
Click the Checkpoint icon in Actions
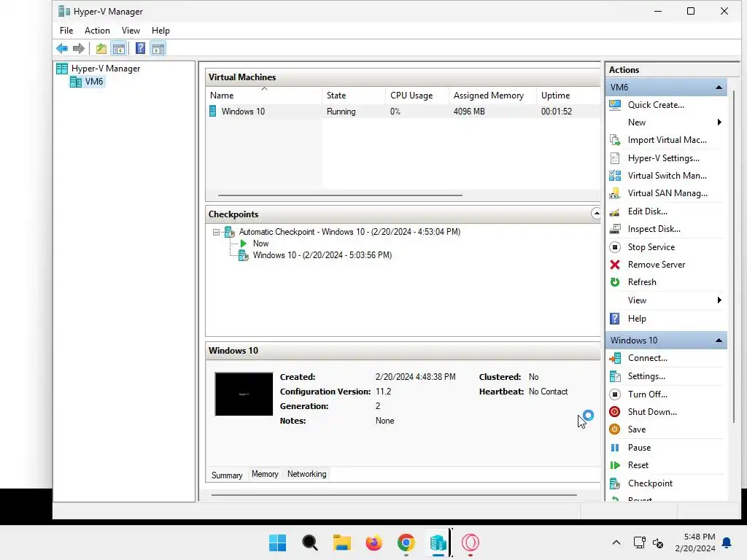coord(615,483)
